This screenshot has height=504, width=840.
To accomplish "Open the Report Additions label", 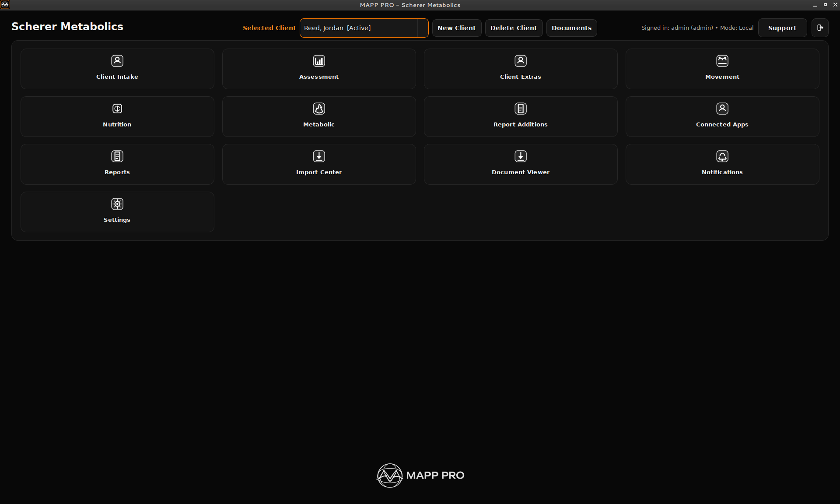I will click(521, 124).
